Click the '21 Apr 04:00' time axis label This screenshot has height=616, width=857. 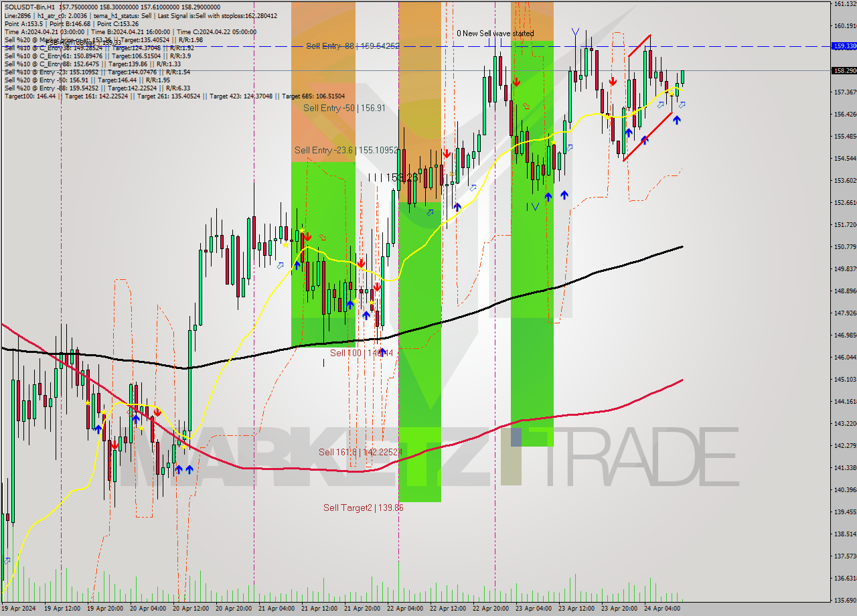tap(277, 609)
